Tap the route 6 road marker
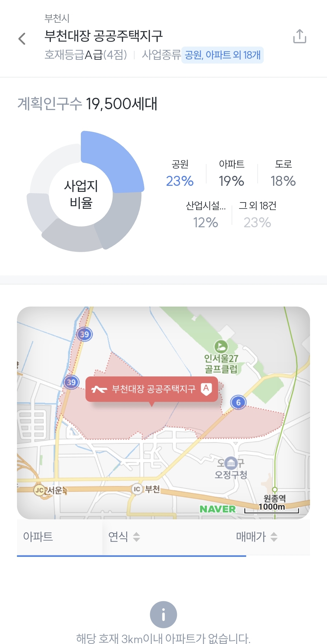 click(x=238, y=402)
